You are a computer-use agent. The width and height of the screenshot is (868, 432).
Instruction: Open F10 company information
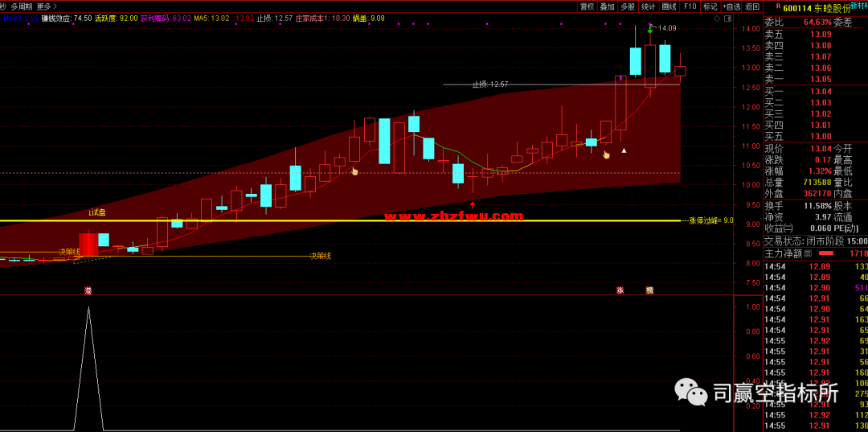click(x=690, y=6)
